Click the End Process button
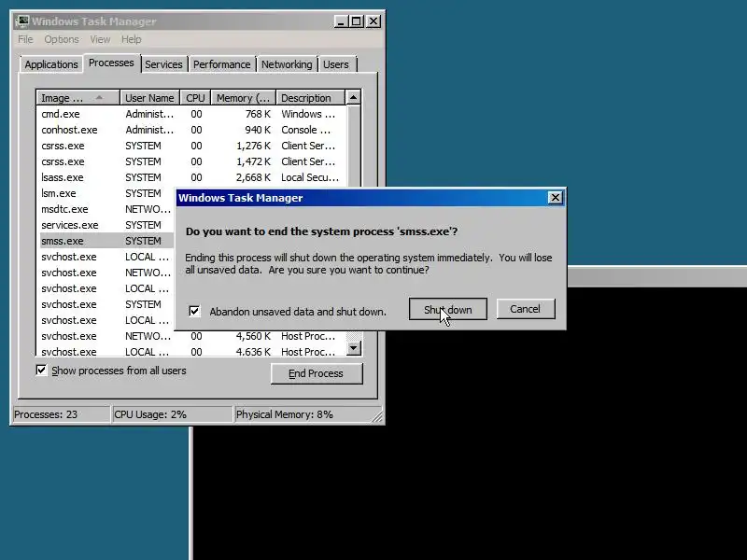This screenshot has height=560, width=747. pos(317,373)
